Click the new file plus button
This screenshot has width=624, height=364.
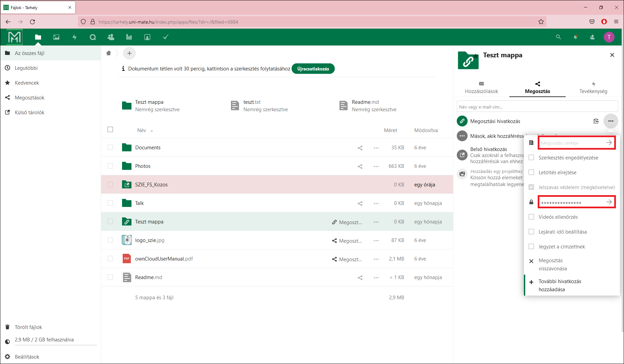(129, 53)
